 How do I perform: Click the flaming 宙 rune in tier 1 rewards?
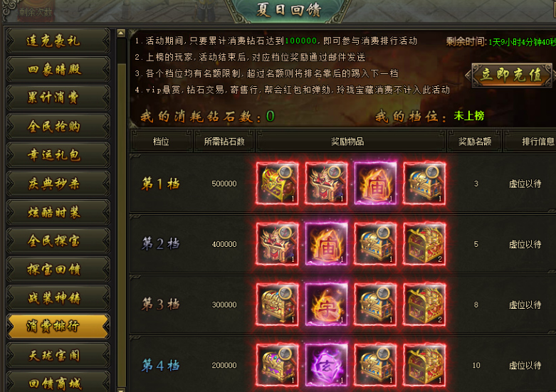click(375, 184)
